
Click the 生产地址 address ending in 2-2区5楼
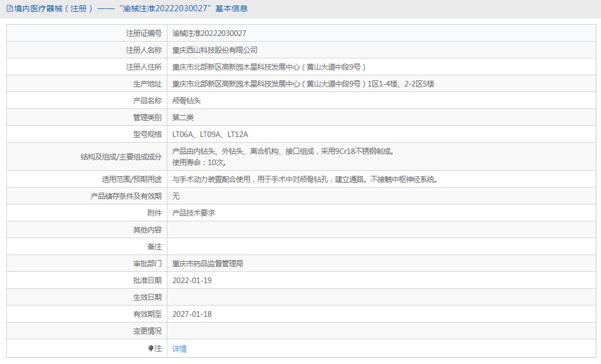[303, 84]
